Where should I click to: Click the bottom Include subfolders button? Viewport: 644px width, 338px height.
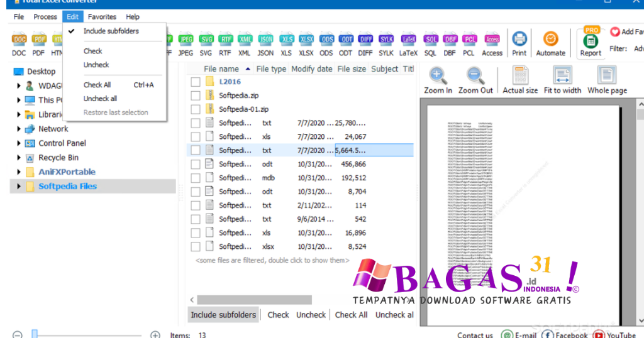coord(223,315)
